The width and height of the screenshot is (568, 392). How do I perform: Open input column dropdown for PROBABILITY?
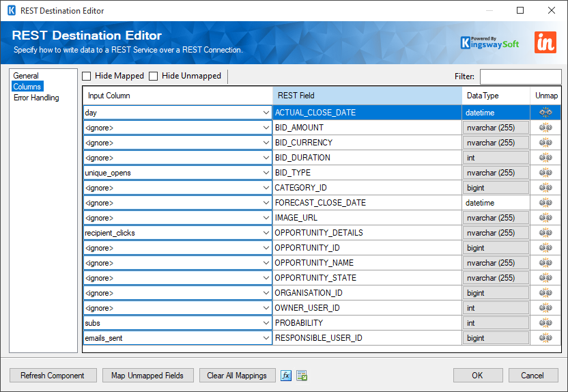(x=266, y=323)
